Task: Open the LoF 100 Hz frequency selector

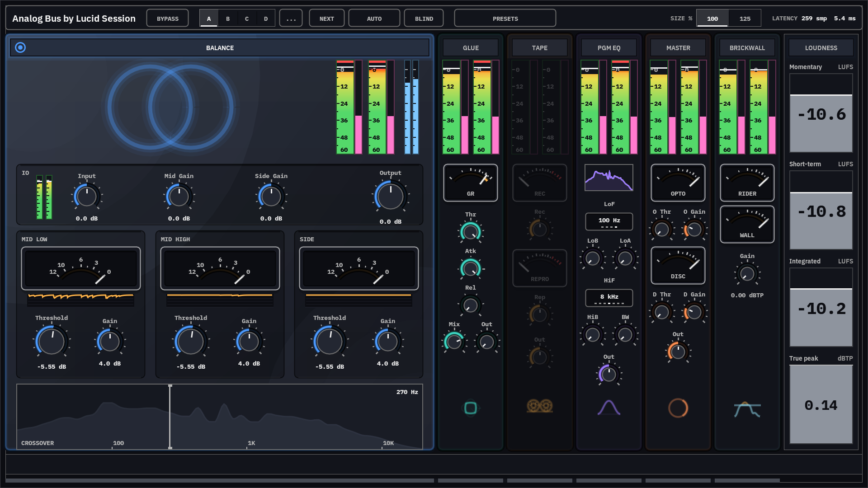Action: (609, 221)
